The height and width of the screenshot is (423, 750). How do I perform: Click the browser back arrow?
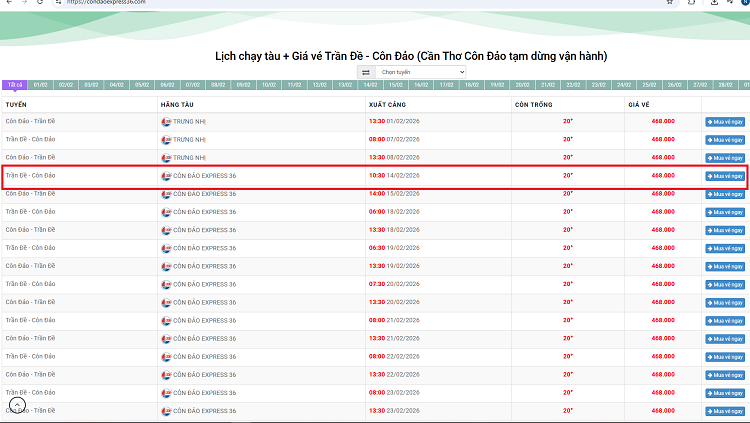(9, 3)
